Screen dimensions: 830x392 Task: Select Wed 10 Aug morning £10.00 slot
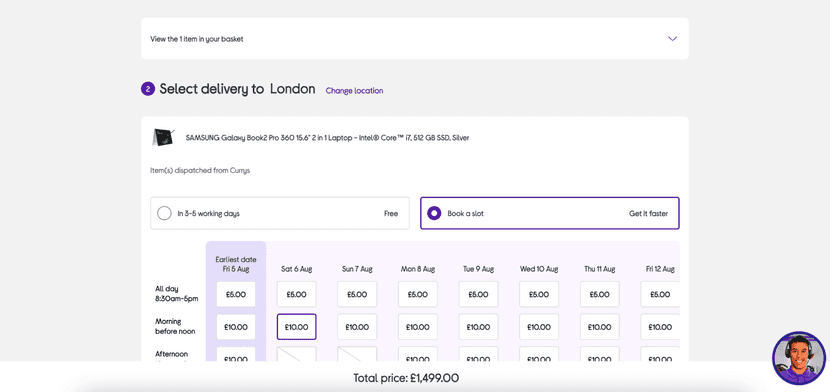(x=539, y=327)
